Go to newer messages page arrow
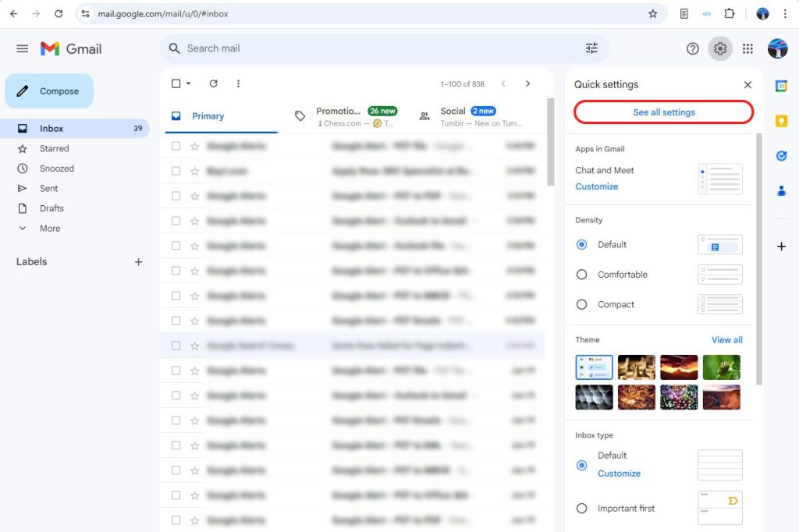799x532 pixels. click(503, 83)
